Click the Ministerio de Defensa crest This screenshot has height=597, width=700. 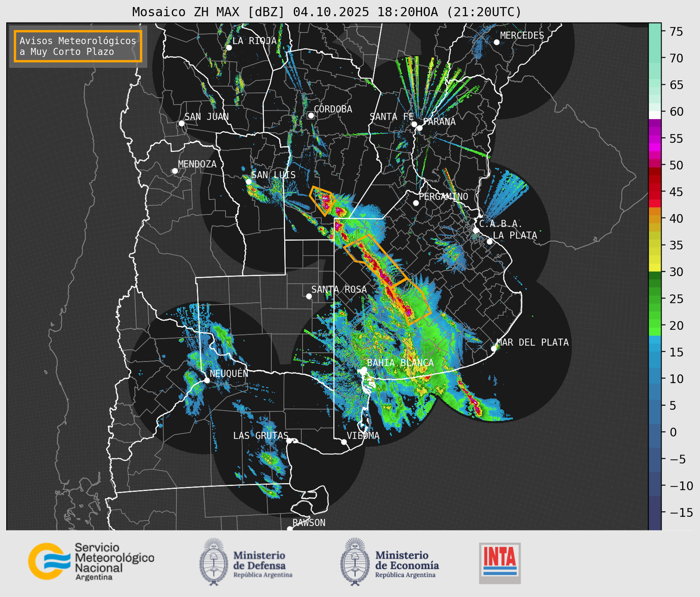coord(214,562)
